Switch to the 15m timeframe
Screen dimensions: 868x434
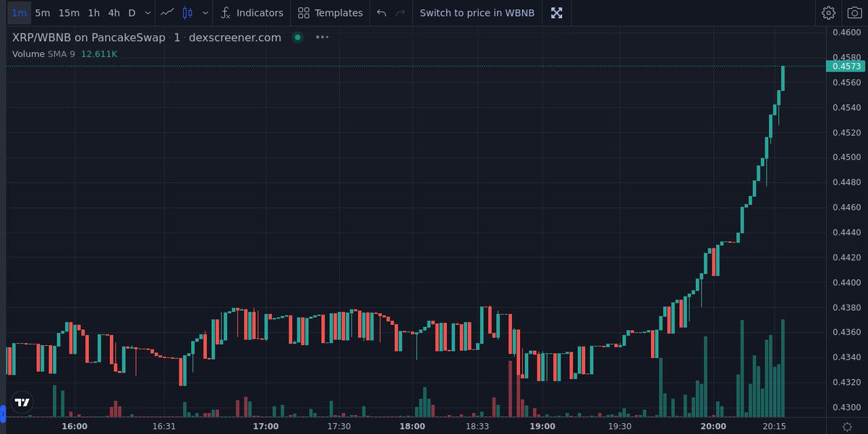tap(69, 12)
